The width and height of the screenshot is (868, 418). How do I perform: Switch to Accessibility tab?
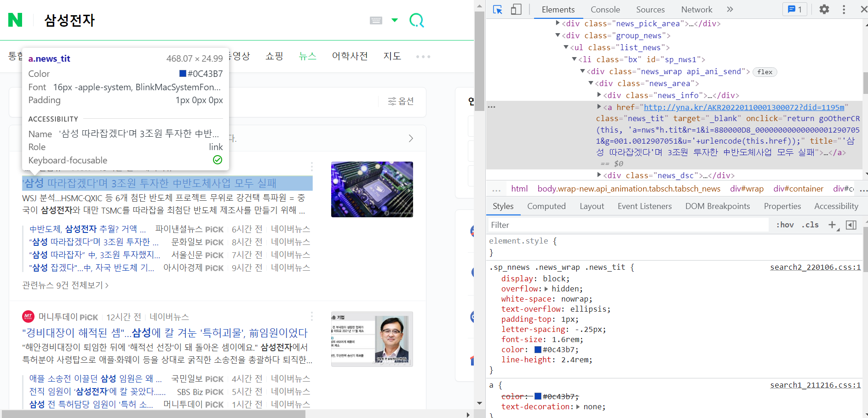(x=836, y=206)
